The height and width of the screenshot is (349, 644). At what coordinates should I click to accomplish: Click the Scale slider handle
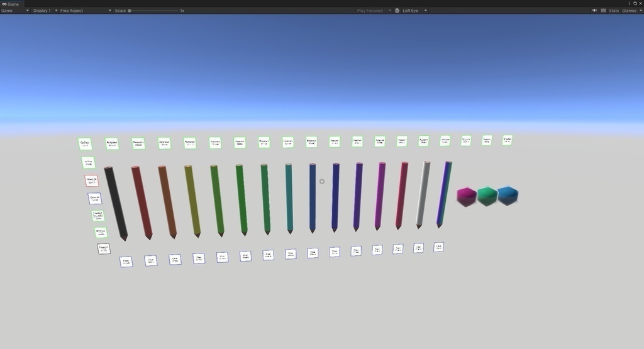click(x=130, y=11)
